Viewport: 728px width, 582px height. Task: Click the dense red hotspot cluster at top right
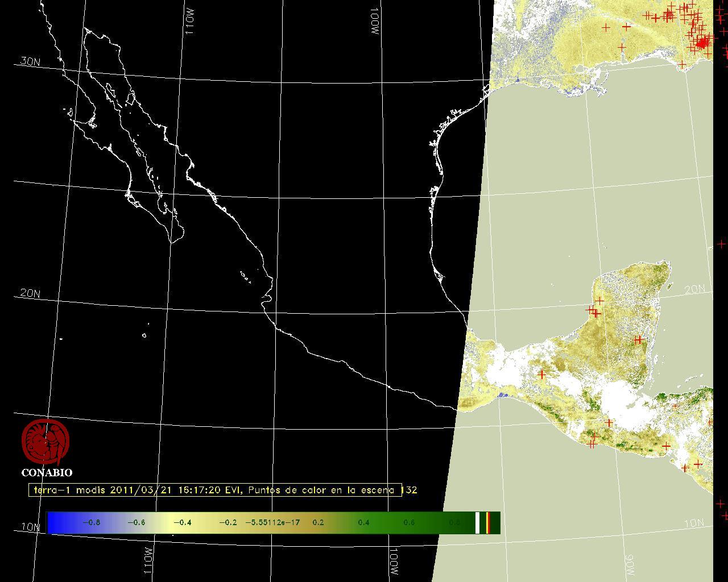[703, 43]
